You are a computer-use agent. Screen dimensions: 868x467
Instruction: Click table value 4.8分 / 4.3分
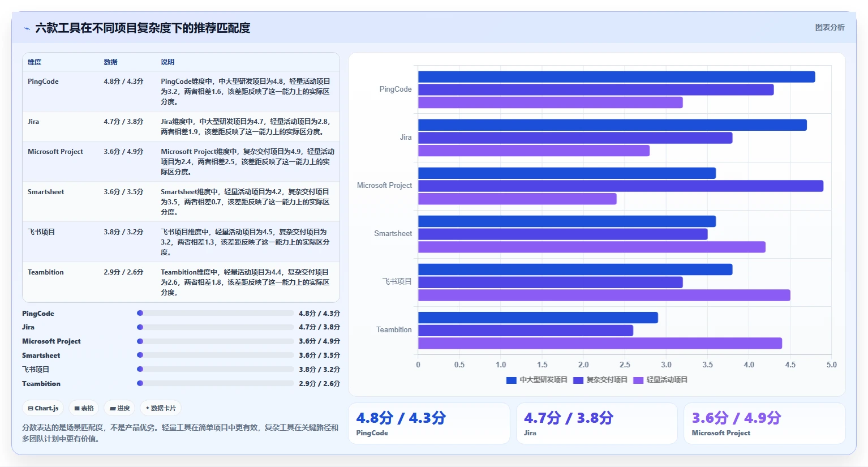point(123,82)
